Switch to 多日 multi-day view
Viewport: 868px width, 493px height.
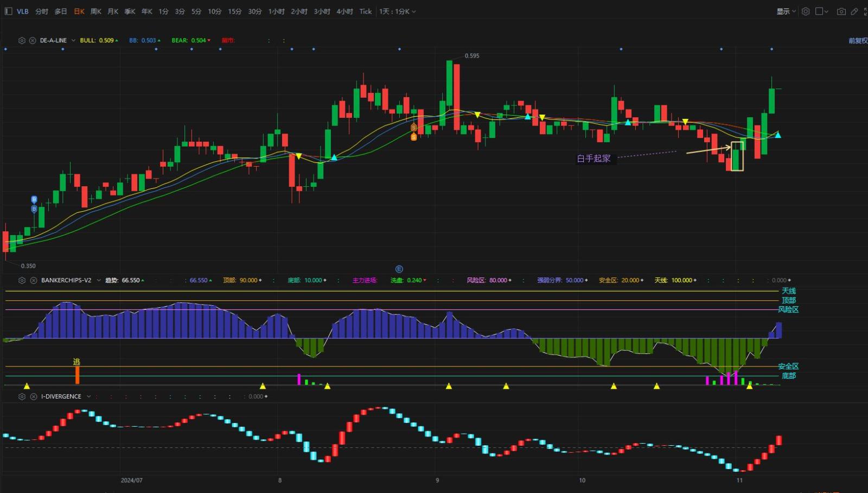[61, 11]
